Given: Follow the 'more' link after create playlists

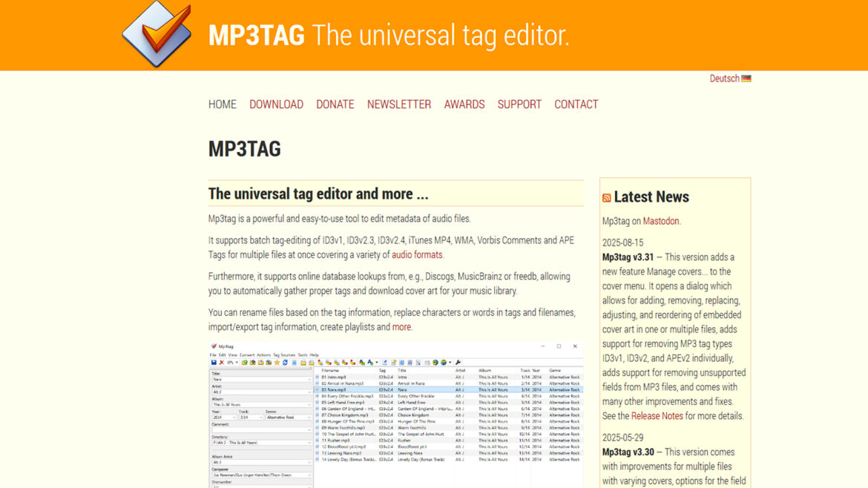Looking at the screenshot, I should [401, 326].
